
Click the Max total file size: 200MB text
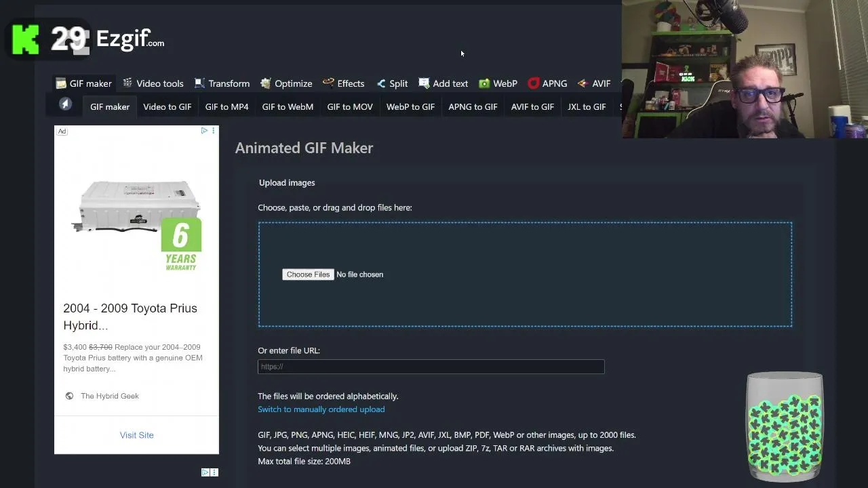[304, 462]
